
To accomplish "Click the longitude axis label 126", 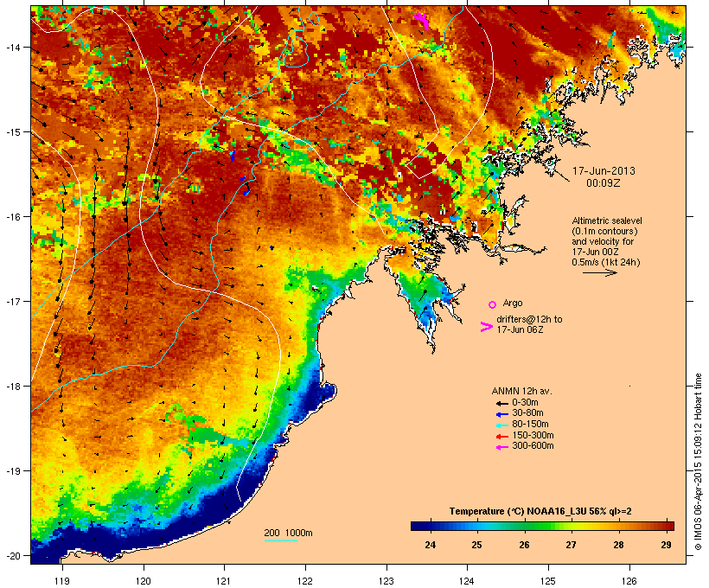I will point(629,581).
